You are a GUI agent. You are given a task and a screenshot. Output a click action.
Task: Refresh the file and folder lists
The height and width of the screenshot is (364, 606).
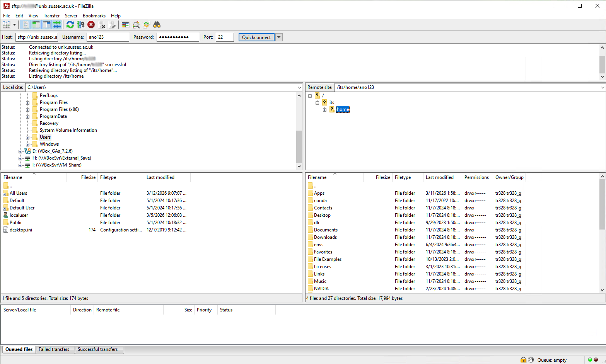(x=70, y=24)
